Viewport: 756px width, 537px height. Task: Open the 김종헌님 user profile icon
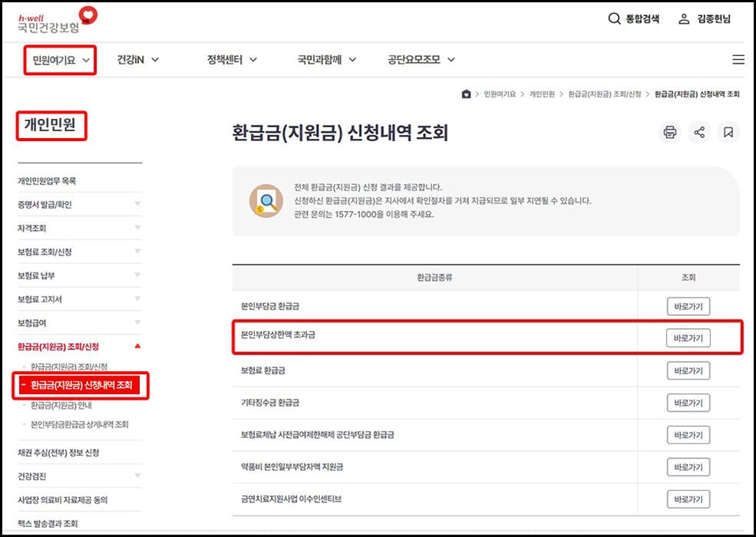(x=682, y=18)
